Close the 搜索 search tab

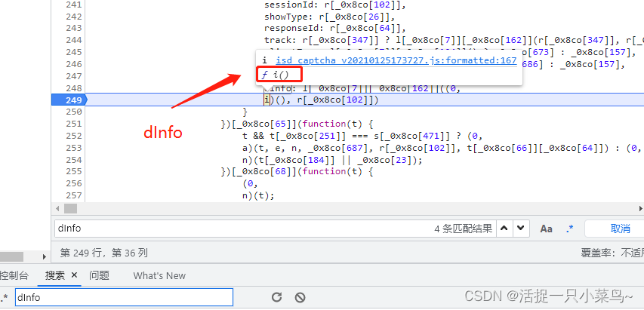click(x=75, y=275)
